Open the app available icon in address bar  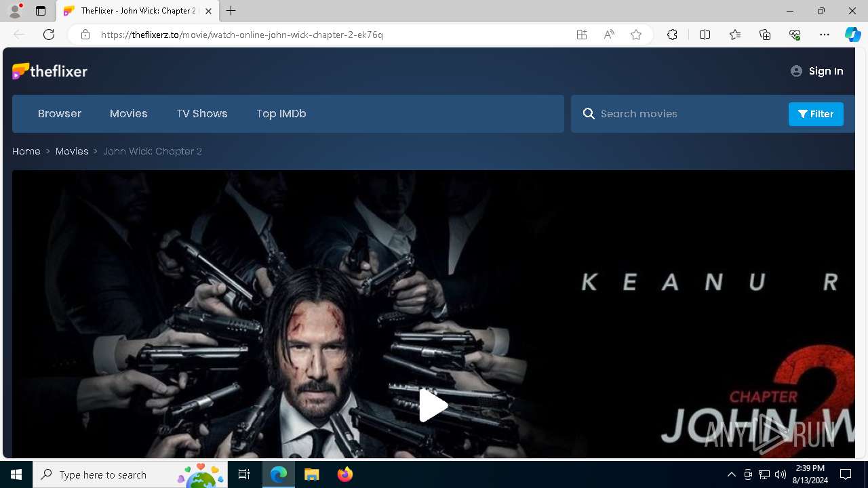coord(582,35)
